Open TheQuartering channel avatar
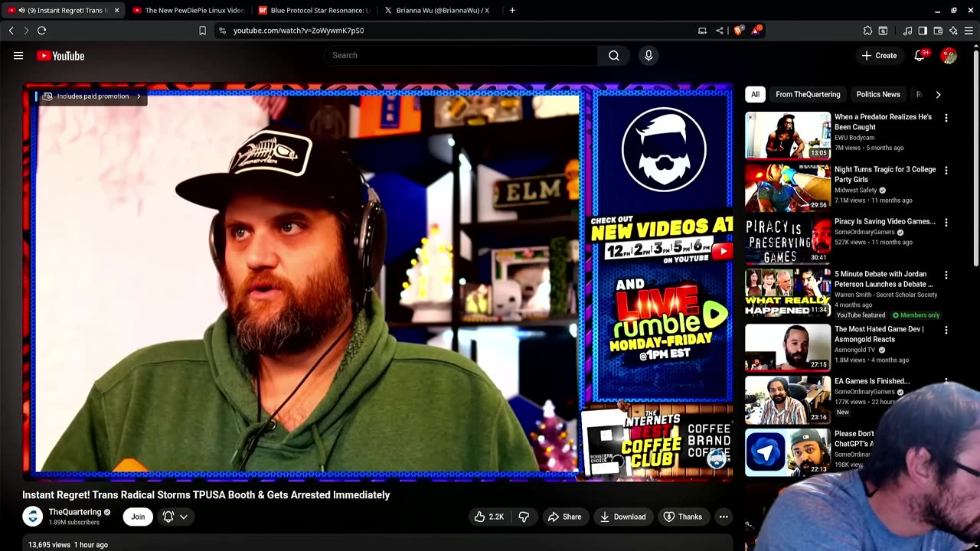980x551 pixels. coord(32,517)
